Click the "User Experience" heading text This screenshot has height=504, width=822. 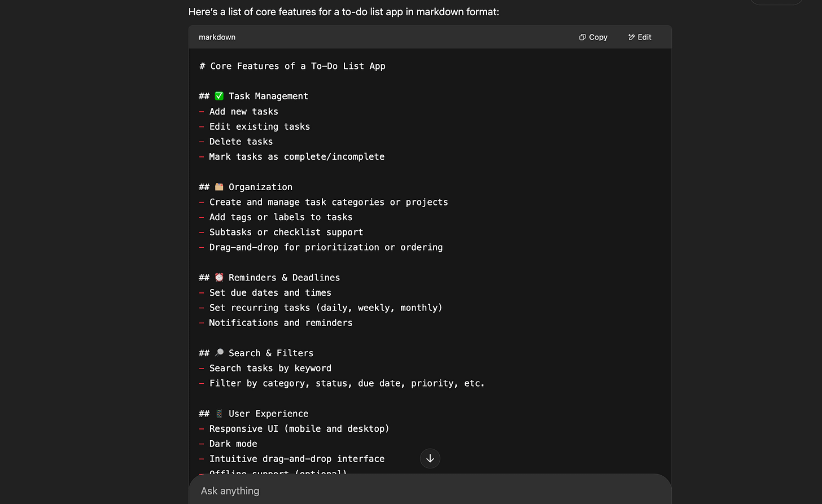point(268,414)
